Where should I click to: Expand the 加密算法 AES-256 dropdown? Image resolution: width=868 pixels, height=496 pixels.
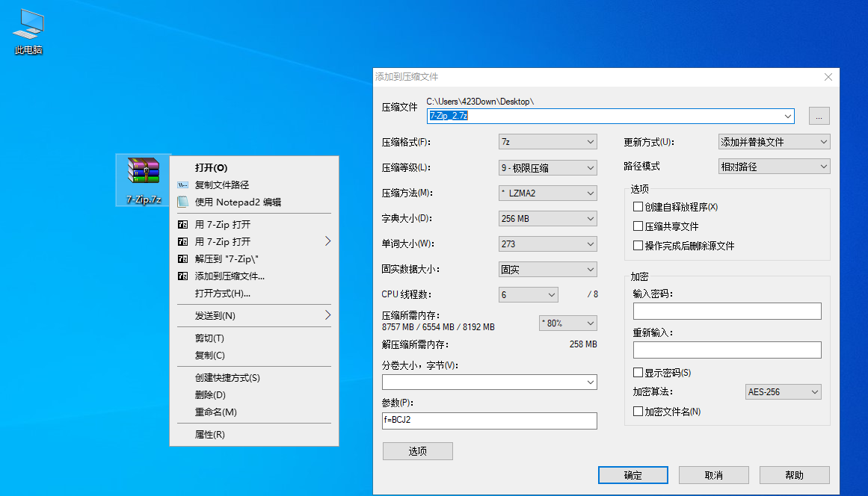point(784,392)
